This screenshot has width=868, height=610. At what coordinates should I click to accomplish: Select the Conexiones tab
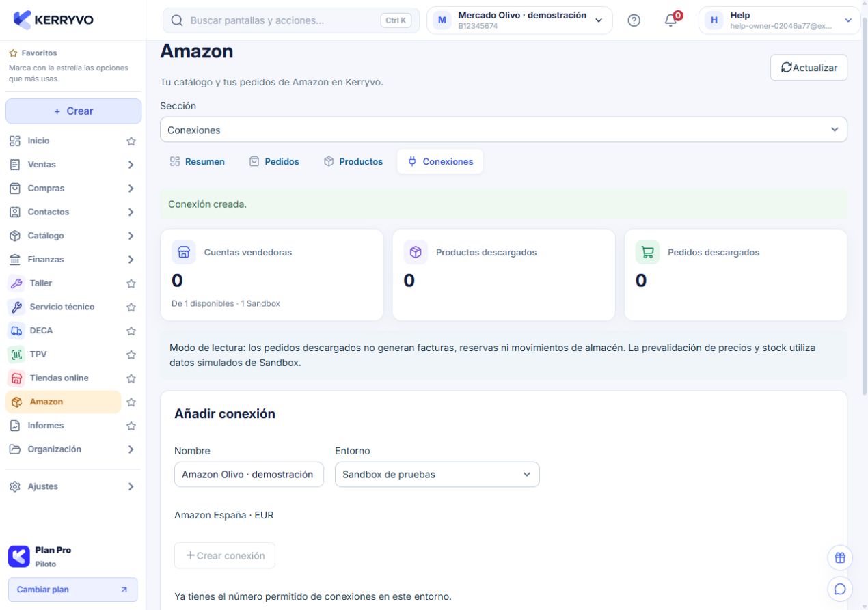point(440,162)
